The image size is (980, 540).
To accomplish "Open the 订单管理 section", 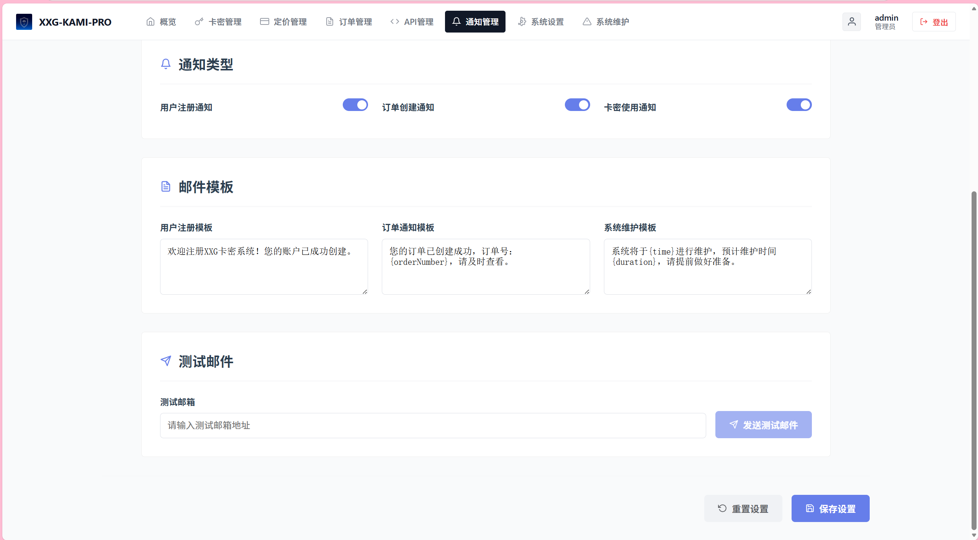I will [x=348, y=22].
